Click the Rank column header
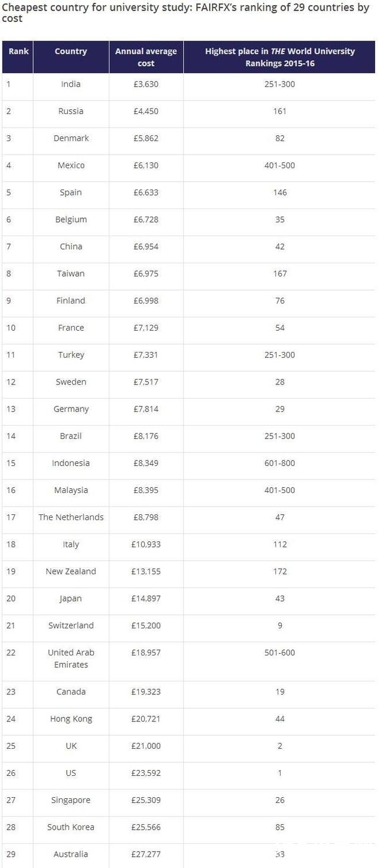 click(x=18, y=51)
